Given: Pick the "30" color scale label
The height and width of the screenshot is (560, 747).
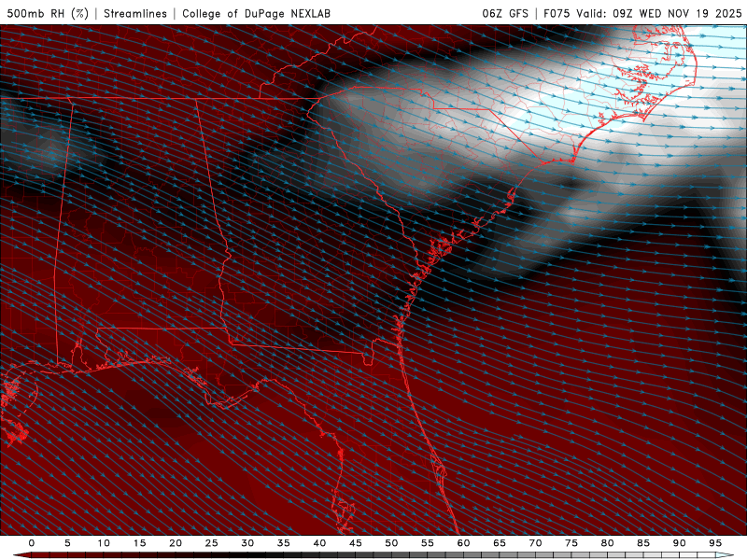Looking at the screenshot, I should [247, 543].
